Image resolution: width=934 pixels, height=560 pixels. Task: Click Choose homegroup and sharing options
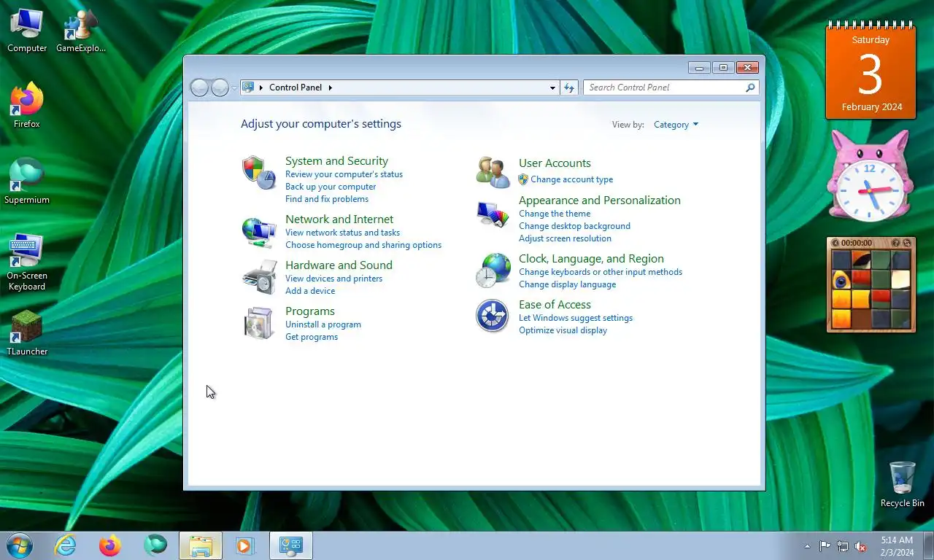point(363,245)
